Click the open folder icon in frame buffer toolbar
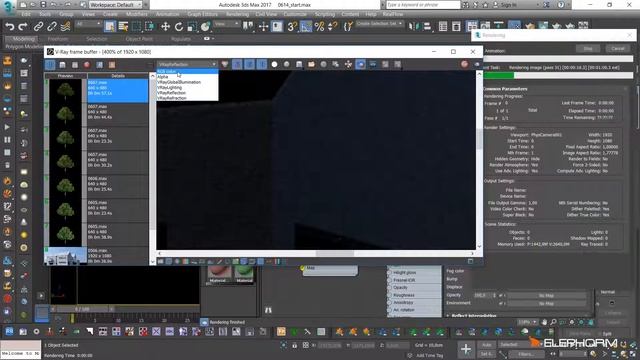The width and height of the screenshot is (640, 360). click(311, 64)
